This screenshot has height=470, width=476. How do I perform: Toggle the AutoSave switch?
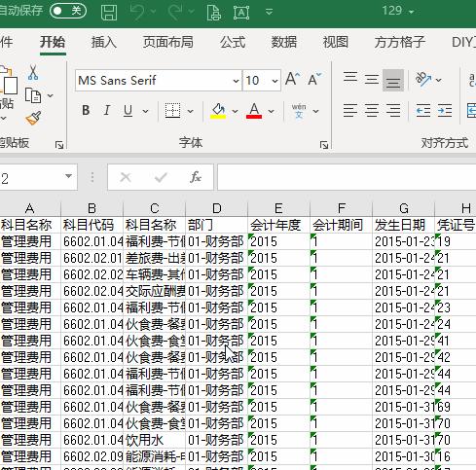coord(68,11)
